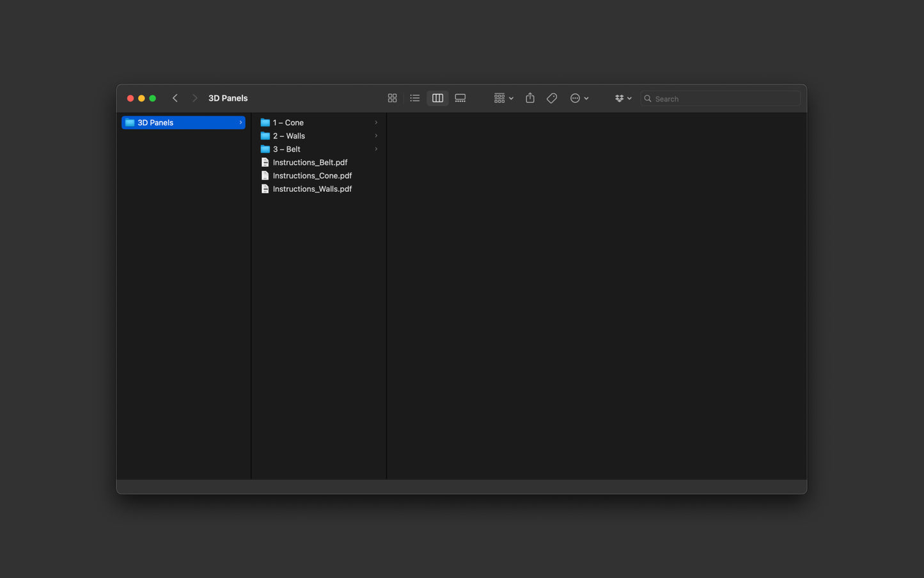Open the Dropbox toolbar menu
The width and height of the screenshot is (924, 578).
click(623, 98)
